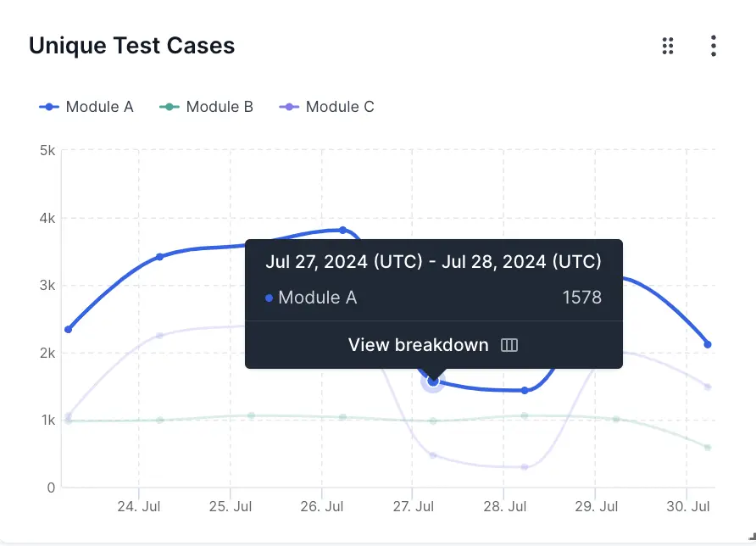Toggle the Module A legend label
The height and width of the screenshot is (546, 756).
click(x=99, y=107)
